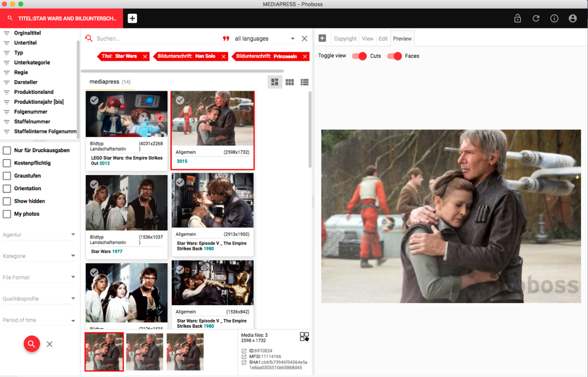The width and height of the screenshot is (588, 377).
Task: Click the filter icon next to Folgenummer
Action: (7, 112)
